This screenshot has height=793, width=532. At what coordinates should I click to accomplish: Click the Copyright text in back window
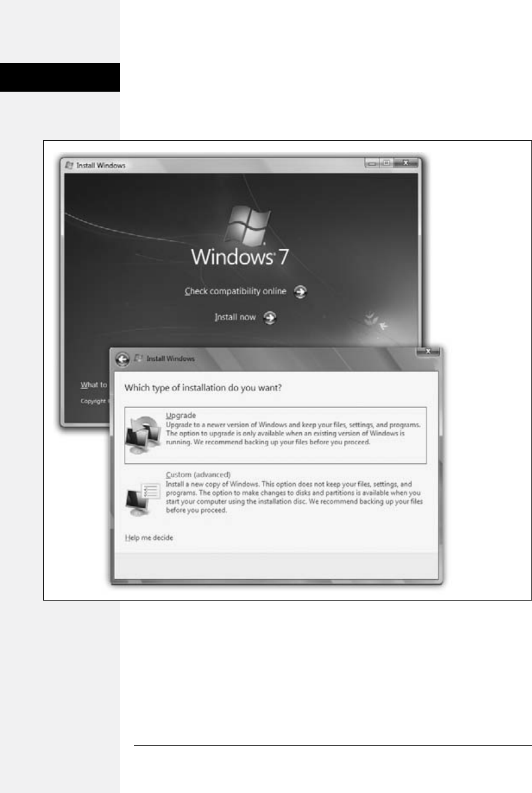[95, 401]
